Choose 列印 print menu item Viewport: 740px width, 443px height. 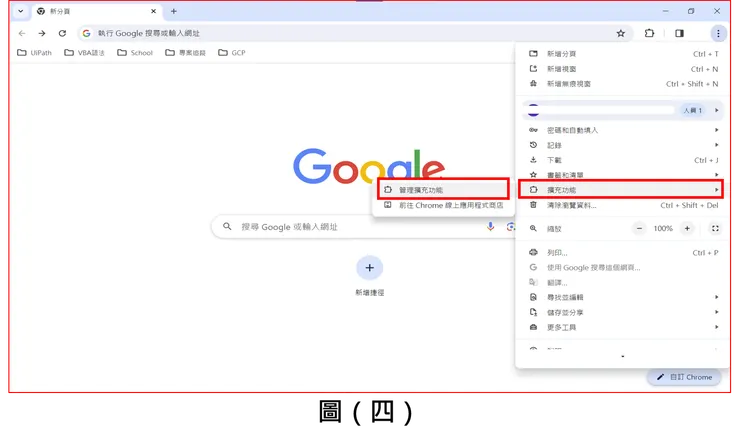[x=623, y=253]
